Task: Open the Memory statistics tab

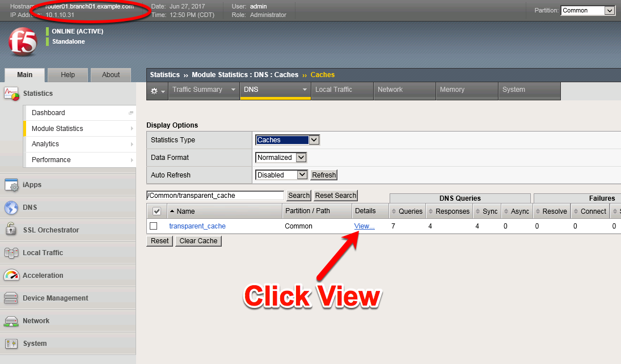Action: click(x=467, y=91)
